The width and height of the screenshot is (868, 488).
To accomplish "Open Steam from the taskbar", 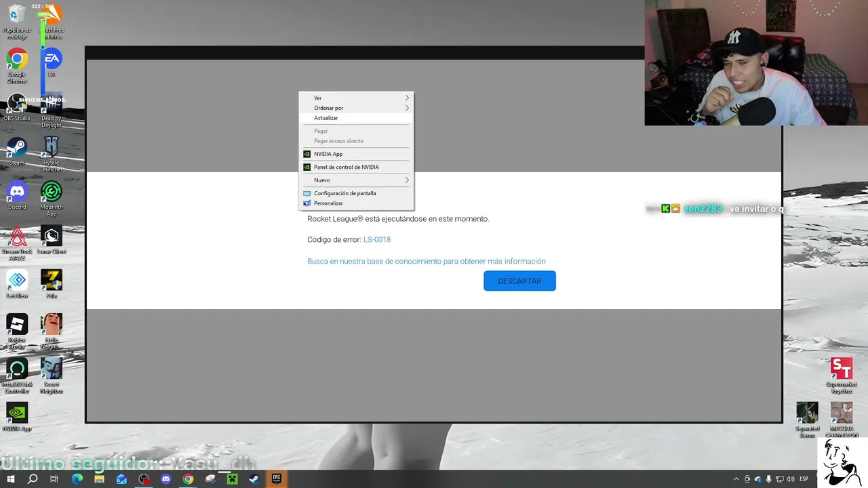I will pos(254,479).
